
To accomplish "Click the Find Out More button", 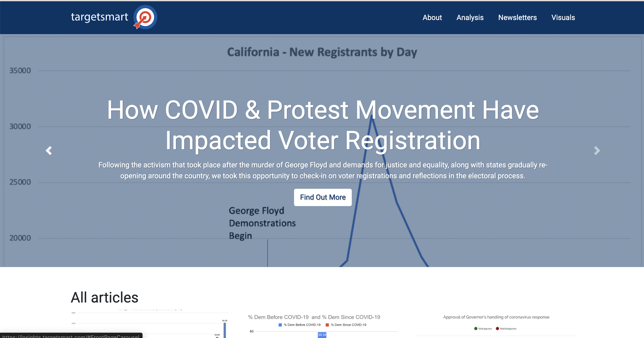I will (323, 197).
